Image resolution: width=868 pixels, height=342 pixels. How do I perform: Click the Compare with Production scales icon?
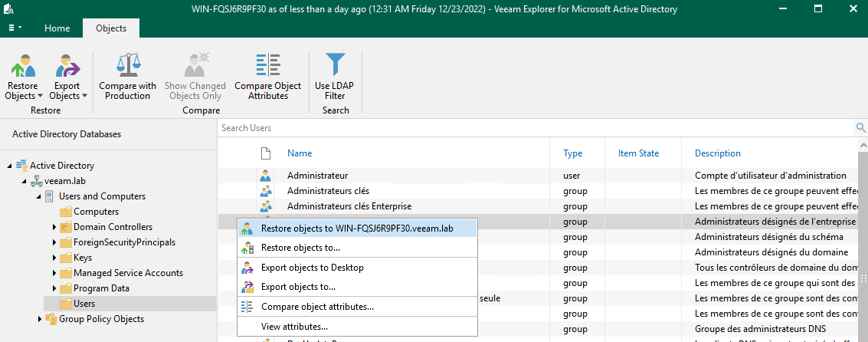pyautogui.click(x=128, y=65)
